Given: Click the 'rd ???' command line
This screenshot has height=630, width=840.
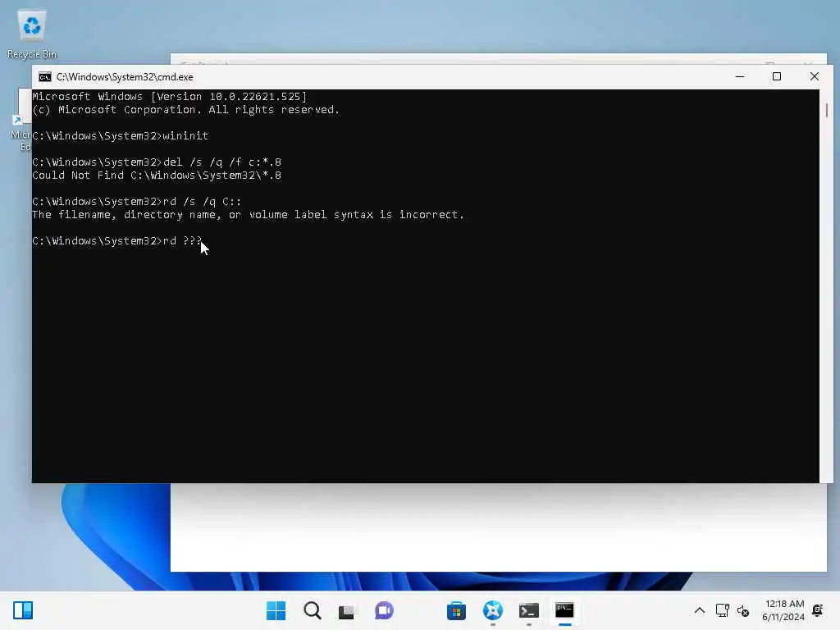Looking at the screenshot, I should click(117, 241).
